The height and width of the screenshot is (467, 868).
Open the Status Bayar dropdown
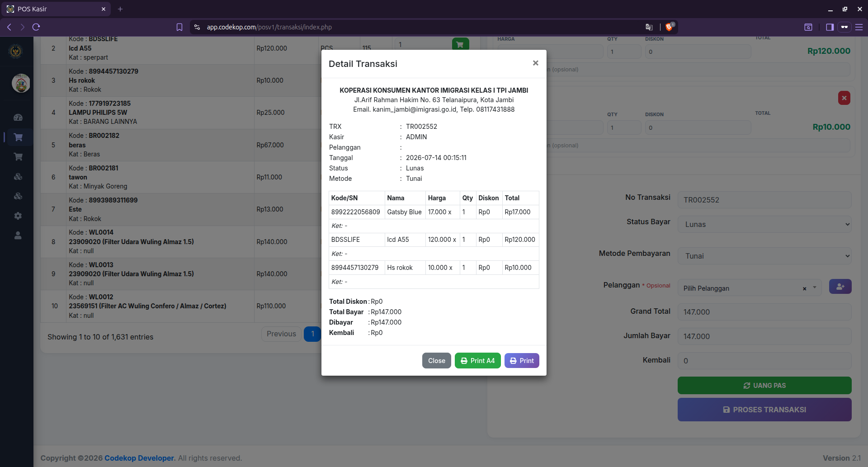pos(764,224)
